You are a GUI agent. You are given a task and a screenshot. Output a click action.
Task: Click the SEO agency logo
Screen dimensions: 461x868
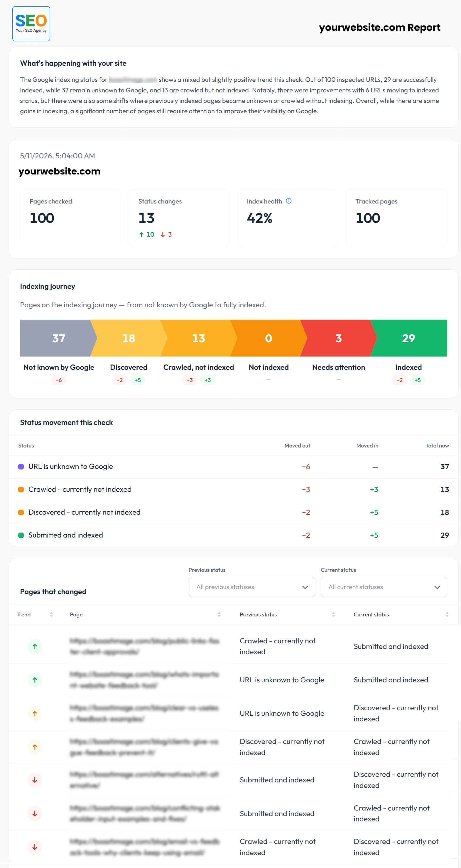[x=31, y=24]
